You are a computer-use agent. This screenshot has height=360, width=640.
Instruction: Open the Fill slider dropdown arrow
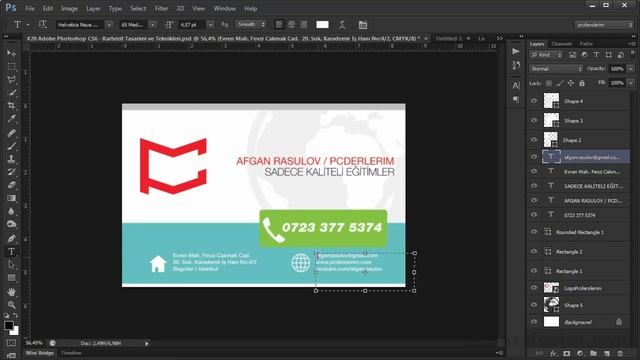click(631, 83)
